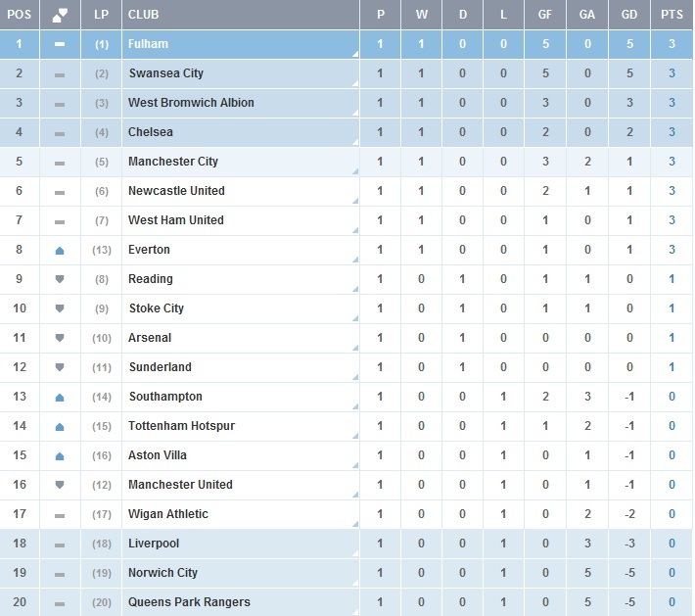Click Reading's grey down-arrow movement icon
Viewport: 695px width, 616px height.
[60, 279]
